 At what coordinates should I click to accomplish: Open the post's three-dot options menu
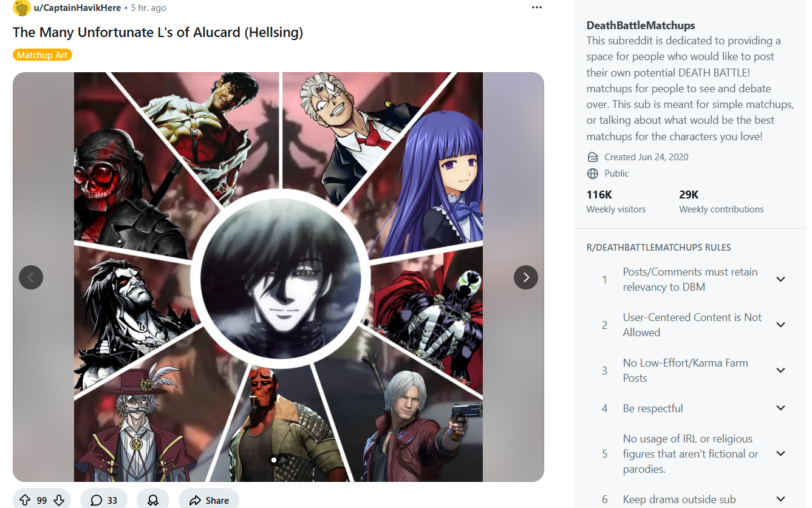[x=536, y=7]
